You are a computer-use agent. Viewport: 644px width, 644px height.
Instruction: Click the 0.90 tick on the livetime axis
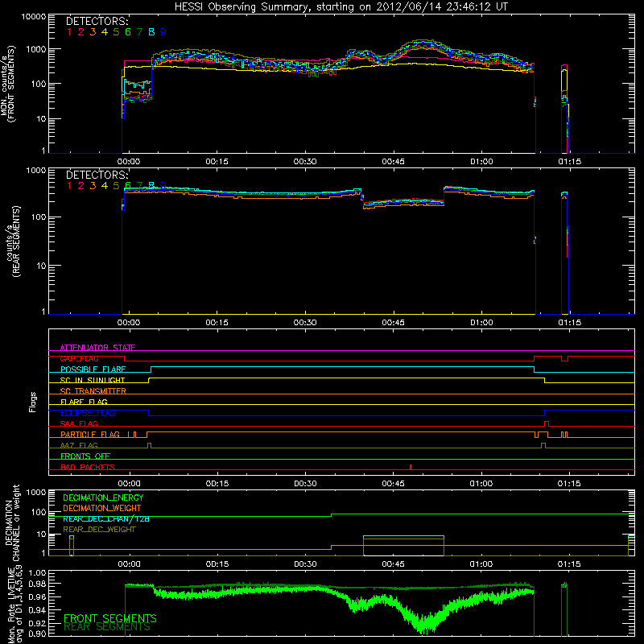pyautogui.click(x=37, y=634)
